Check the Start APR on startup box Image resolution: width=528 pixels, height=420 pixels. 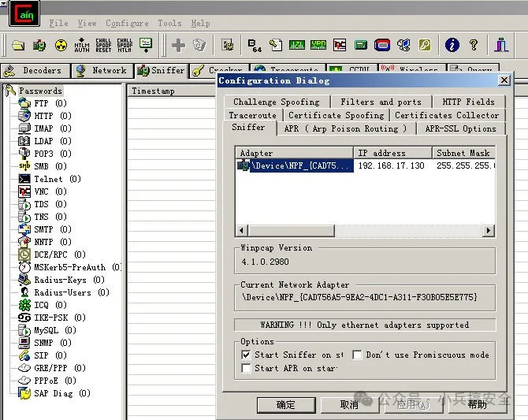tap(246, 368)
